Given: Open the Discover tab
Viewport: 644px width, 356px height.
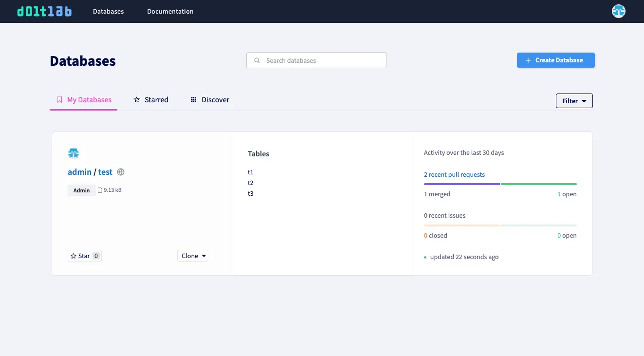Looking at the screenshot, I should pyautogui.click(x=215, y=99).
